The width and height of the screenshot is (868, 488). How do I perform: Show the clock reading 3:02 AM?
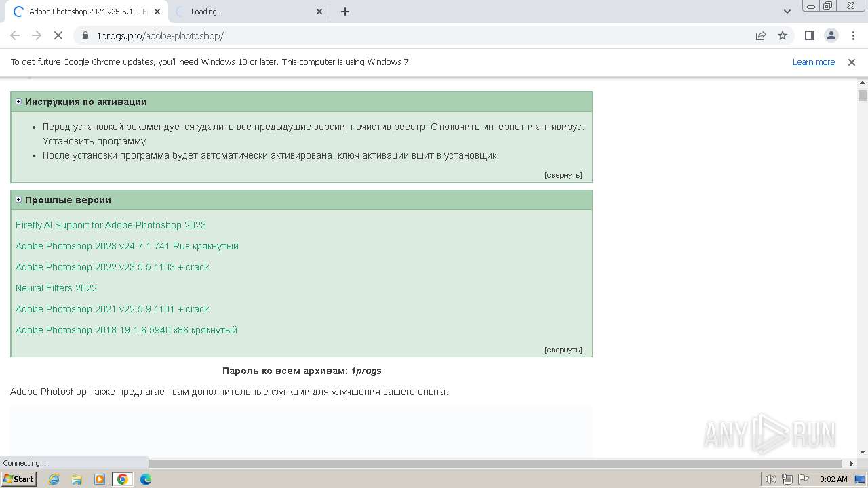pos(833,479)
